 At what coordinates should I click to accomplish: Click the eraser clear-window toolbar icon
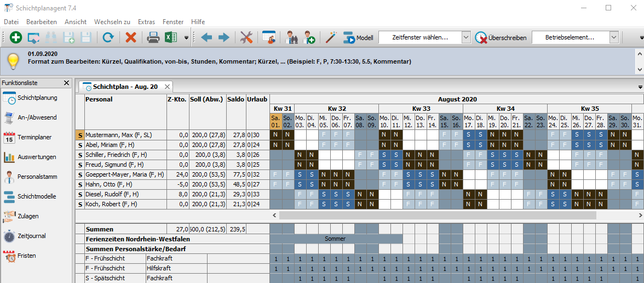click(34, 38)
